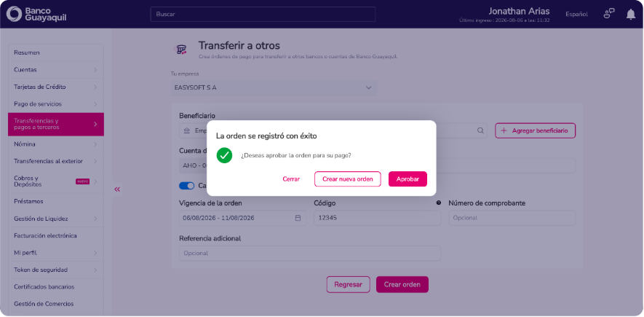Click the notification bell icon

(x=630, y=15)
